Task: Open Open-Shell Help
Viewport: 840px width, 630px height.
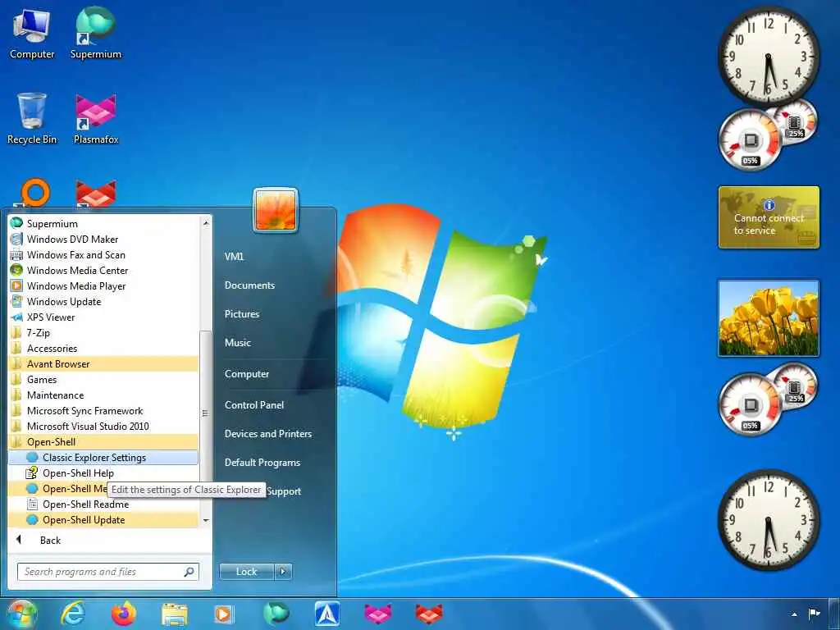Action: tap(103, 472)
